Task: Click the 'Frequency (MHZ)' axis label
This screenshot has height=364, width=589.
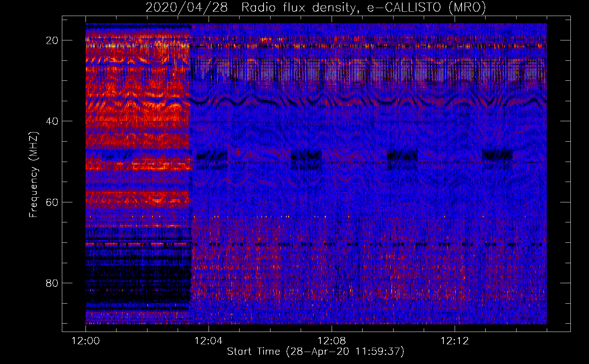Action: 33,175
